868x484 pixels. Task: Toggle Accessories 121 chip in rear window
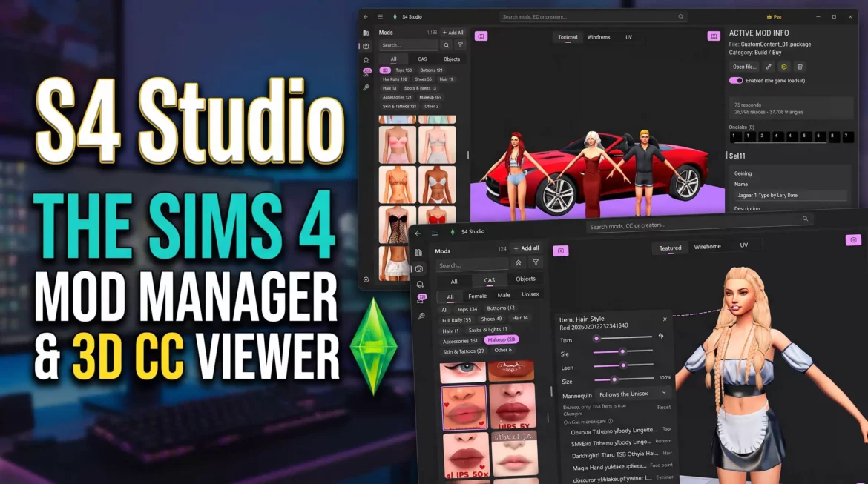[397, 97]
